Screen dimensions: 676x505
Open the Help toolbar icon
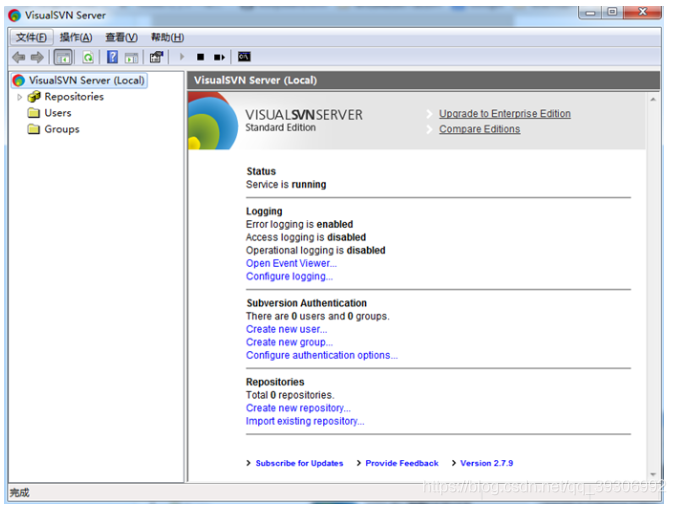coord(112,57)
